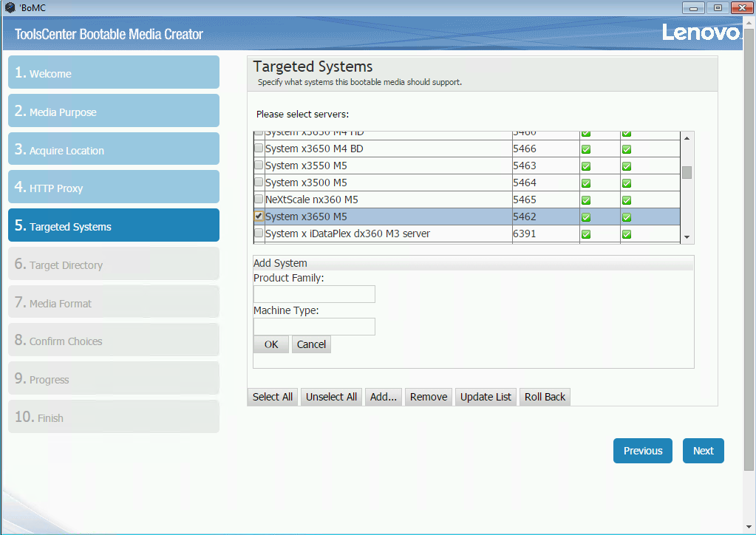This screenshot has width=756, height=535.
Task: Minimize the BoMC window
Action: pyautogui.click(x=693, y=7)
